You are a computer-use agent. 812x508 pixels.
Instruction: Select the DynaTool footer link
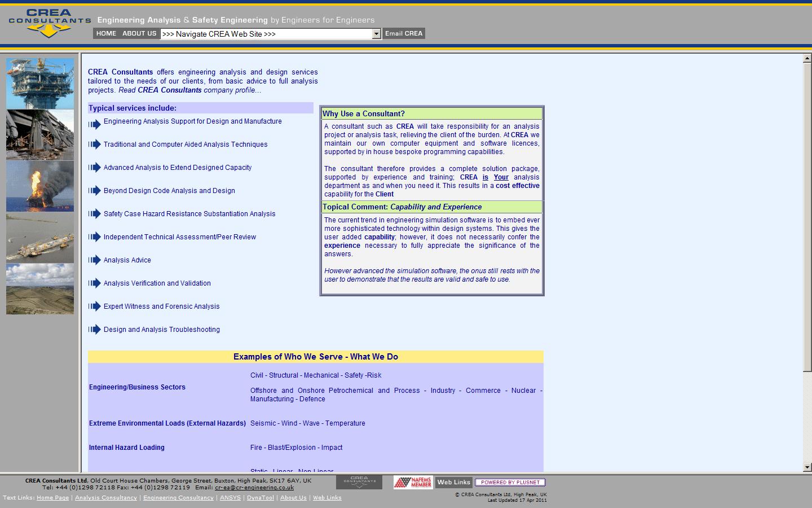coord(260,498)
